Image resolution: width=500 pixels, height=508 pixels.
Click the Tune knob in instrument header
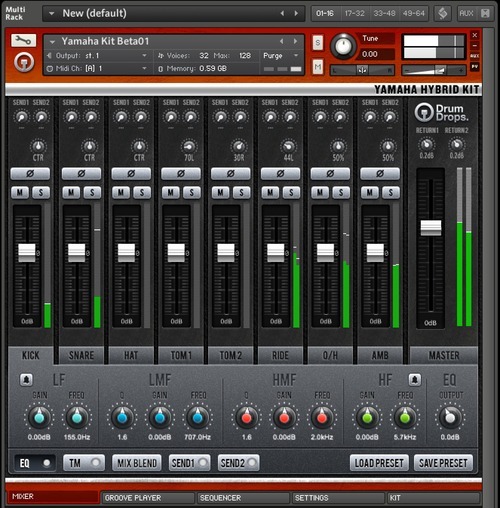pyautogui.click(x=343, y=46)
